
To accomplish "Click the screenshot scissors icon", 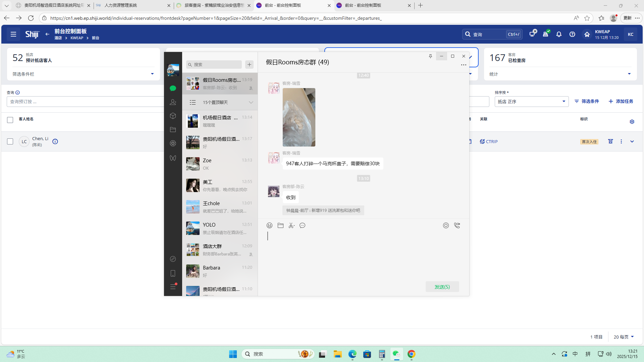I will 291,226.
